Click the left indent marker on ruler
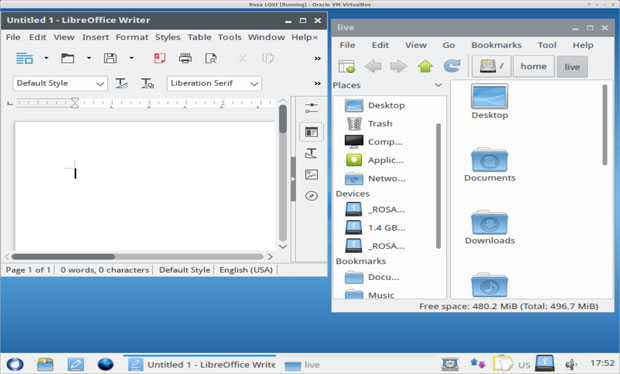The image size is (620, 374). click(75, 103)
